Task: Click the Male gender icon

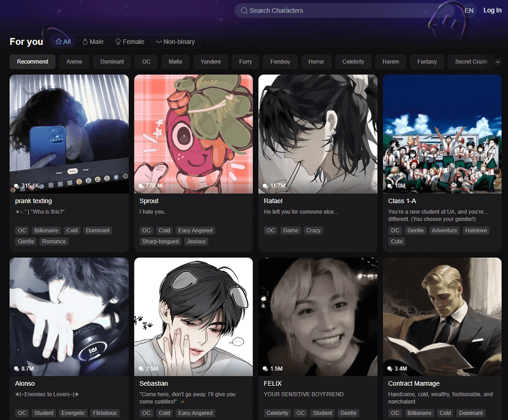Action: click(x=85, y=42)
